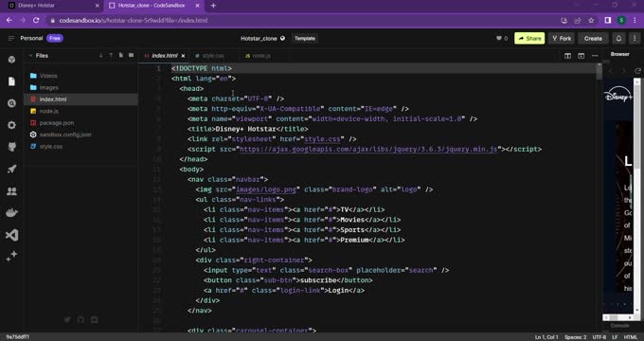Image resolution: width=644 pixels, height=341 pixels.
Task: Click the Template badge
Action: (x=305, y=38)
